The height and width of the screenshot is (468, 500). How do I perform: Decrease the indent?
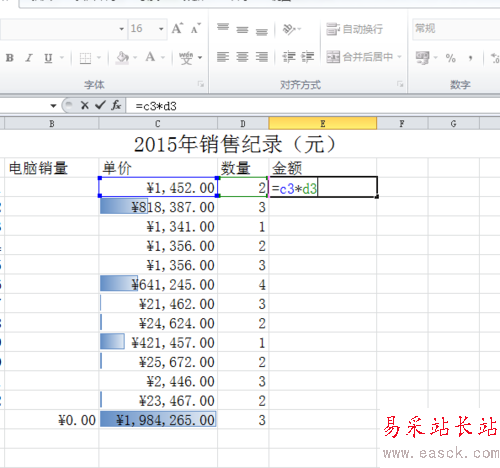pyautogui.click(x=289, y=57)
